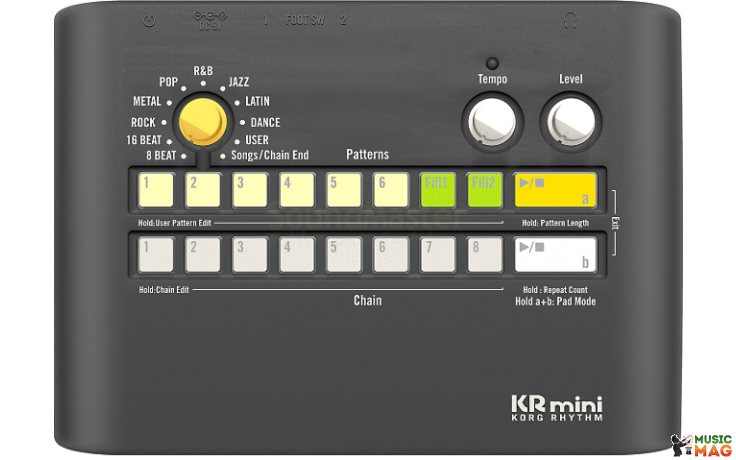Screen dimensions: 736x460
Task: Trigger the green Fill1 pad
Action: tap(438, 190)
